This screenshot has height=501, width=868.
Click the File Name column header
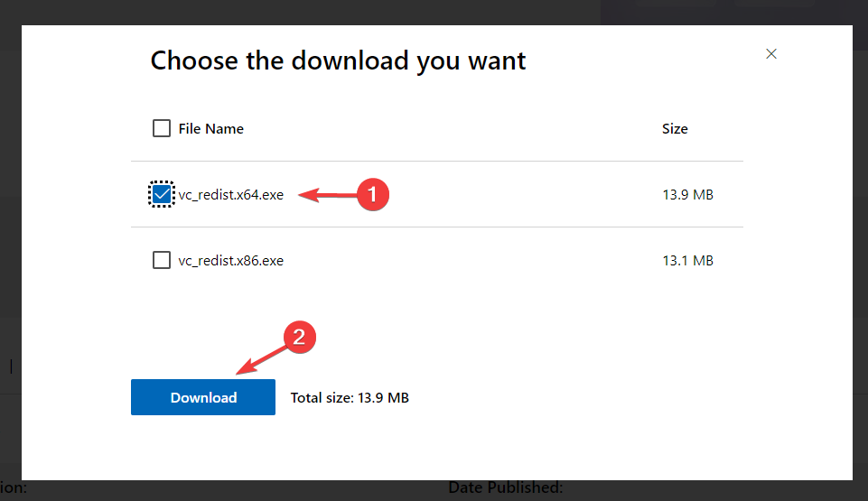[x=211, y=128]
